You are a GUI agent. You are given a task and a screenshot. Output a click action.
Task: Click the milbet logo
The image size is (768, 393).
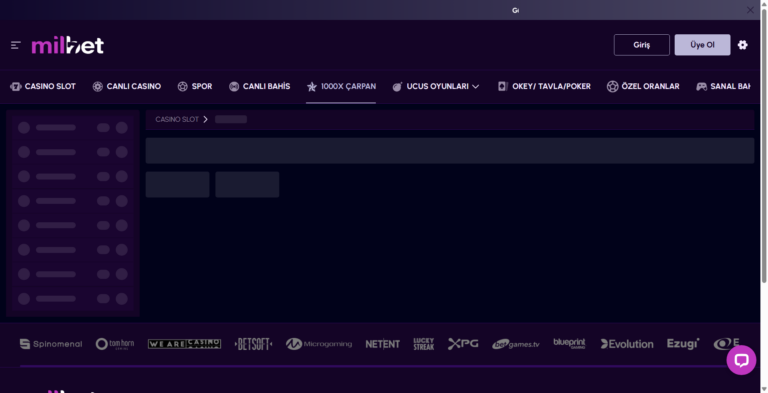pyautogui.click(x=68, y=45)
